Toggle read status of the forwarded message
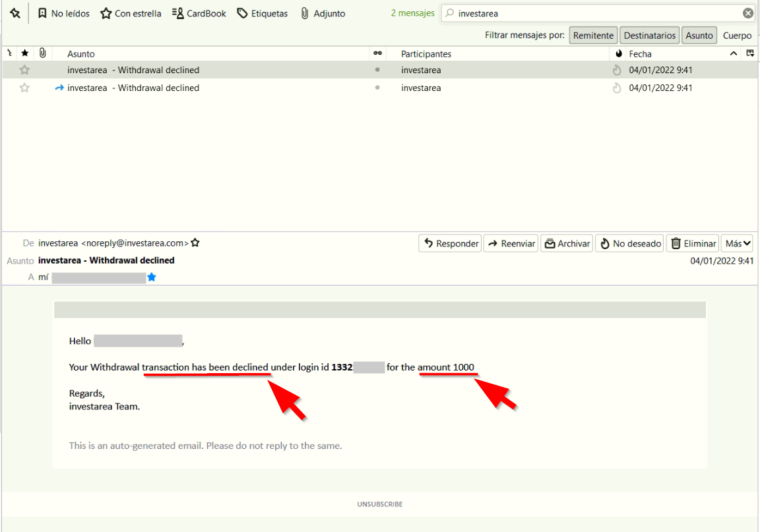Screen dimensions: 760x532 (x=377, y=88)
